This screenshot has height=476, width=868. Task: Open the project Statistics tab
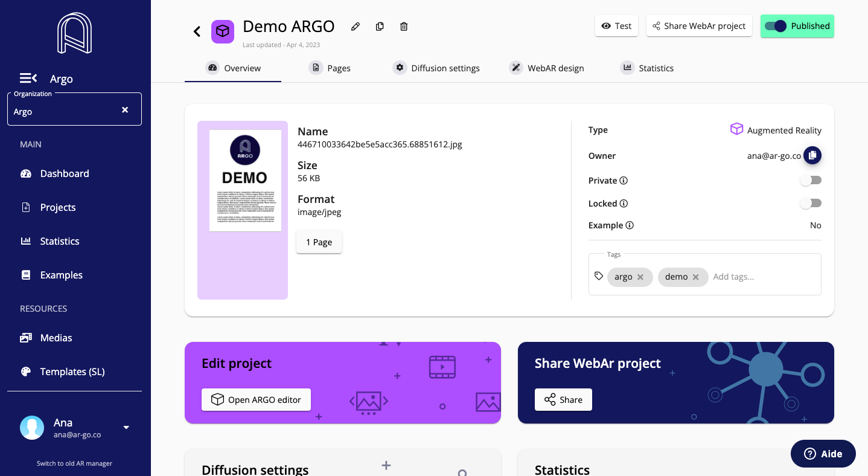click(x=647, y=68)
